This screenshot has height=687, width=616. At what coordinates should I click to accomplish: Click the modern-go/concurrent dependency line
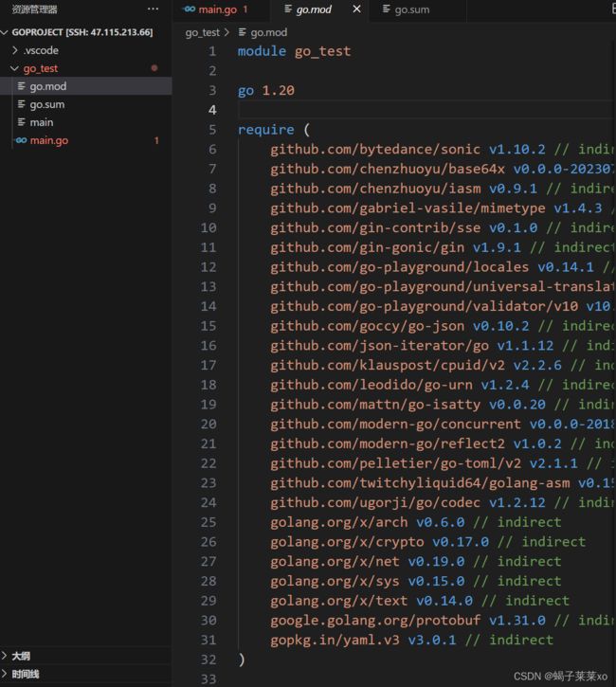coord(443,425)
